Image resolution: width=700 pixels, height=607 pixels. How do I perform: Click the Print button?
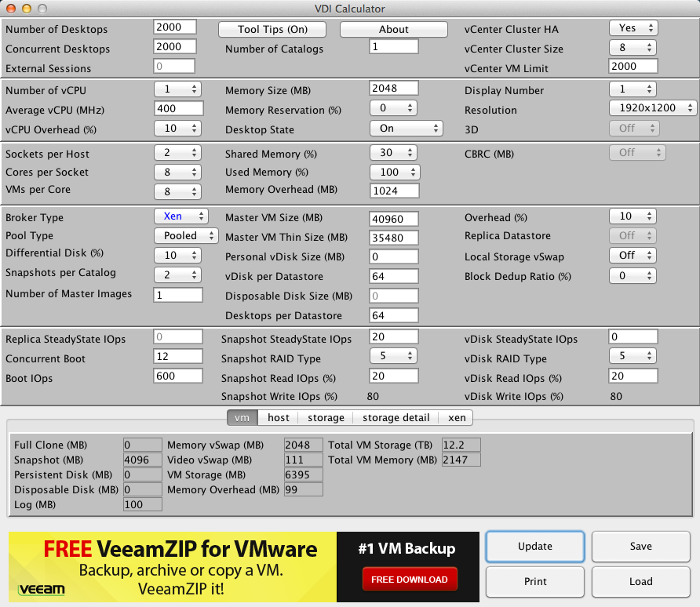(535, 582)
